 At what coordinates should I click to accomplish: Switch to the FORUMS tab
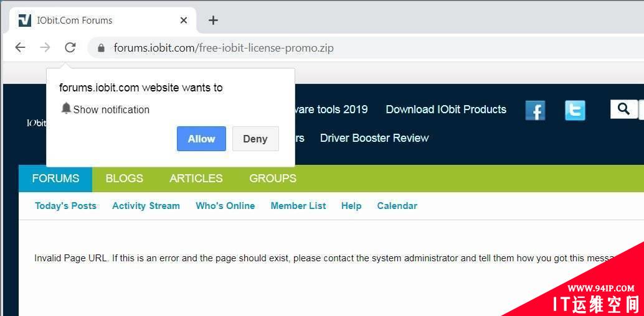pyautogui.click(x=55, y=179)
